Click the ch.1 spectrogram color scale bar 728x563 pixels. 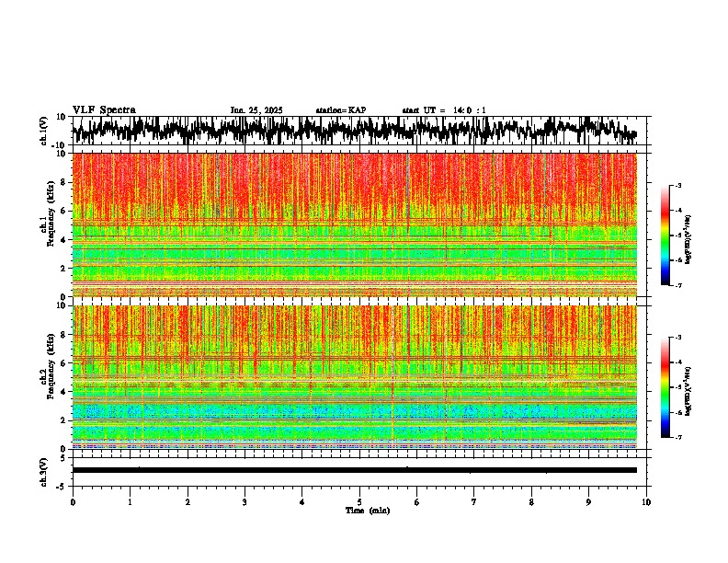click(x=665, y=236)
